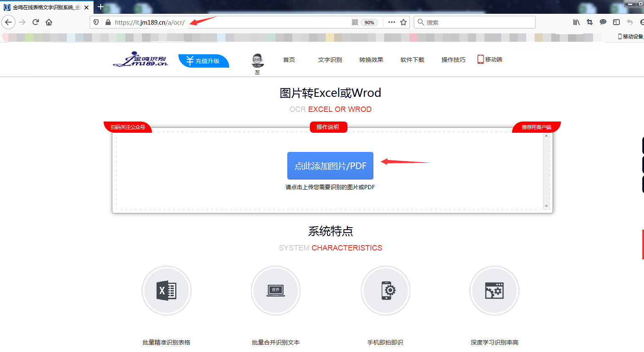Click the browser forward arrow
Screen dimensions: 644x352
point(22,22)
